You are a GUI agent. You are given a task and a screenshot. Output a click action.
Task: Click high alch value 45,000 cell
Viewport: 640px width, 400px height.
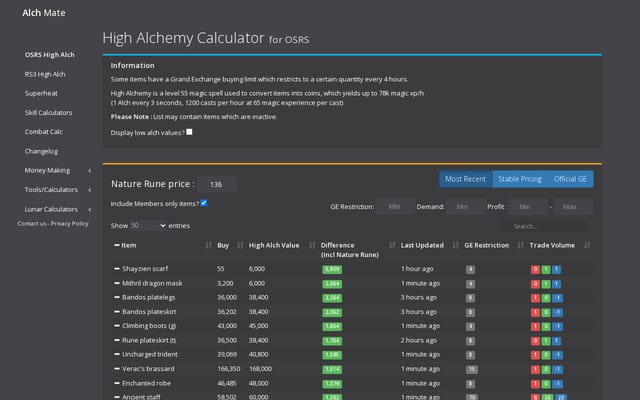pos(258,326)
